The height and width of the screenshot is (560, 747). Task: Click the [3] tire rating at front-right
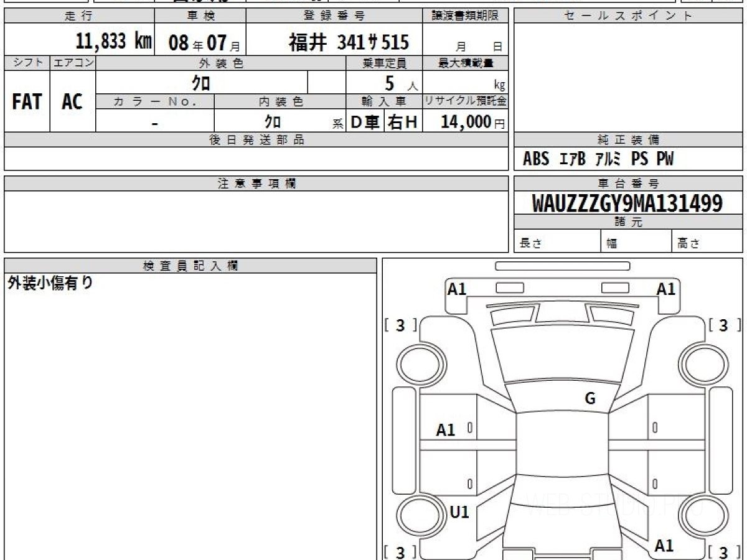724,325
